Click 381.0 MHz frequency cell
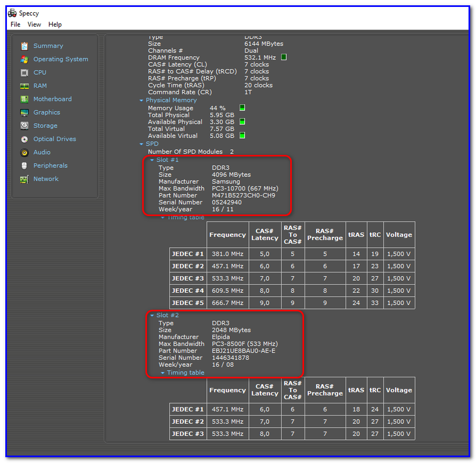The height and width of the screenshot is (463, 476). point(228,254)
